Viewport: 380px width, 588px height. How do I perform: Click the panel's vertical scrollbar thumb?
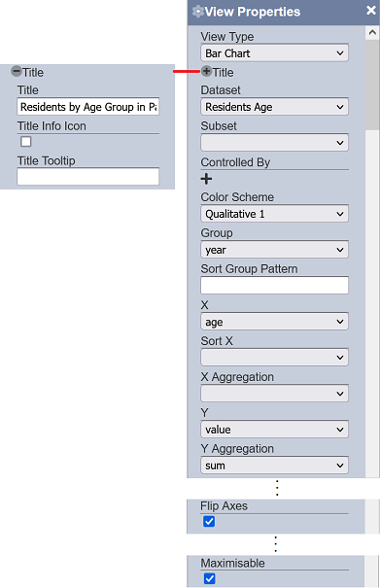[x=372, y=85]
